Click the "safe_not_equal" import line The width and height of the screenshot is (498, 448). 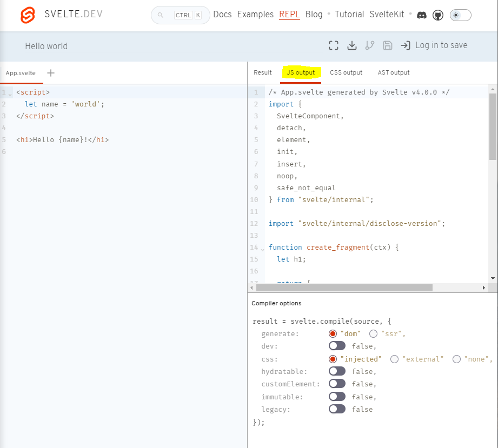[x=306, y=188]
